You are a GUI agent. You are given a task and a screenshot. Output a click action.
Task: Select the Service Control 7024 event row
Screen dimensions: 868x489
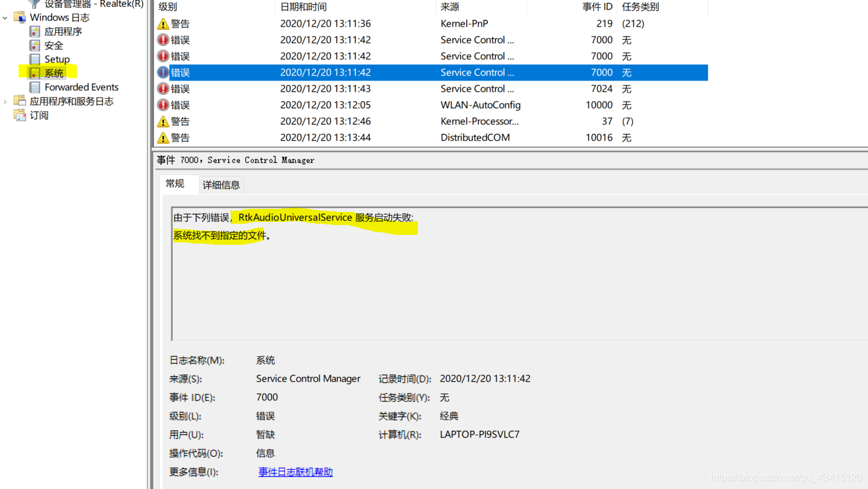coord(431,89)
